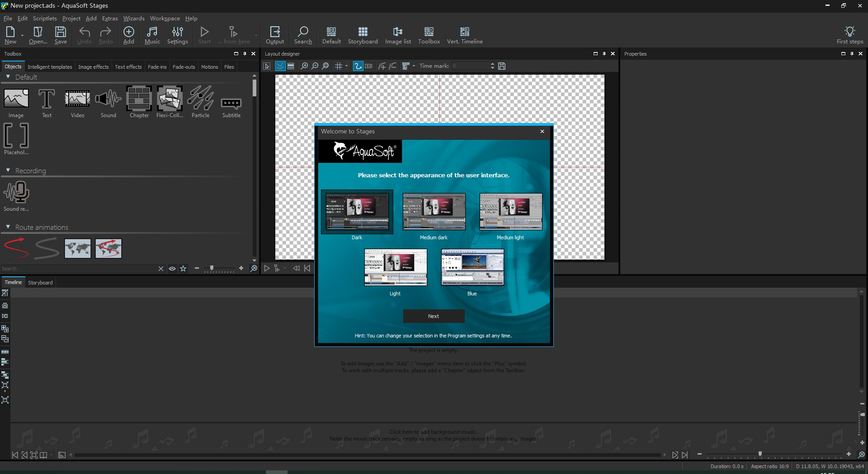Toggle selection frame tool in Layout designer

tap(267, 66)
